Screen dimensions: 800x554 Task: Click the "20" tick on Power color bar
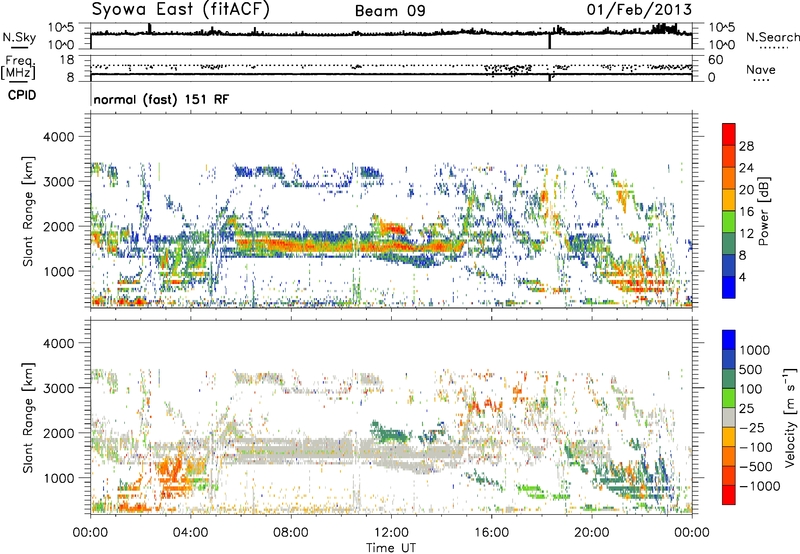(x=746, y=190)
